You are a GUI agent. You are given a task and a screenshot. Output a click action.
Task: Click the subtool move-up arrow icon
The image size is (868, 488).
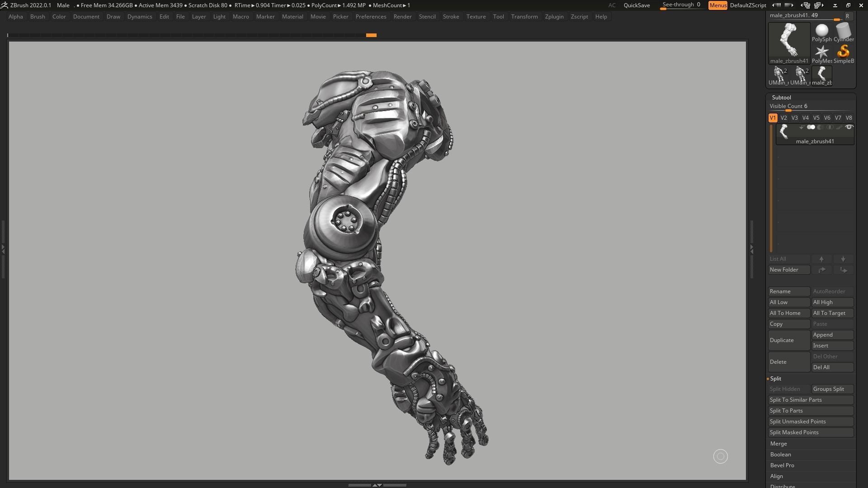pyautogui.click(x=821, y=259)
